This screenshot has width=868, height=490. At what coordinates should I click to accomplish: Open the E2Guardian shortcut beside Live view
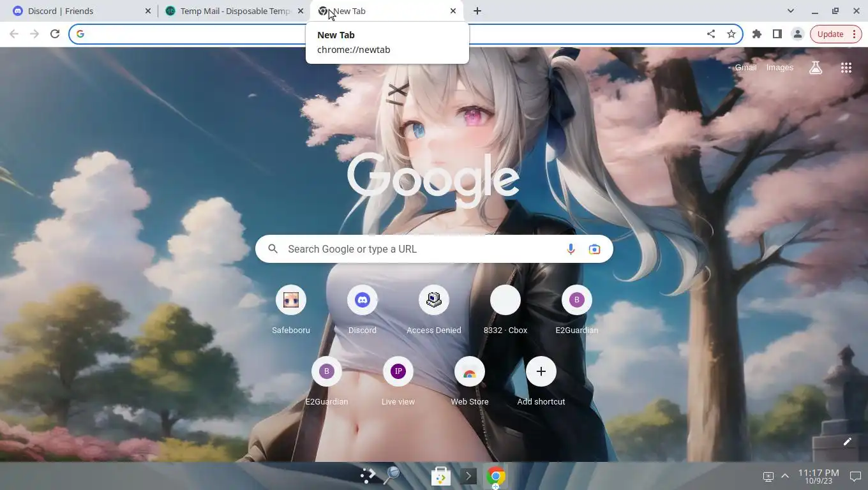(327, 382)
